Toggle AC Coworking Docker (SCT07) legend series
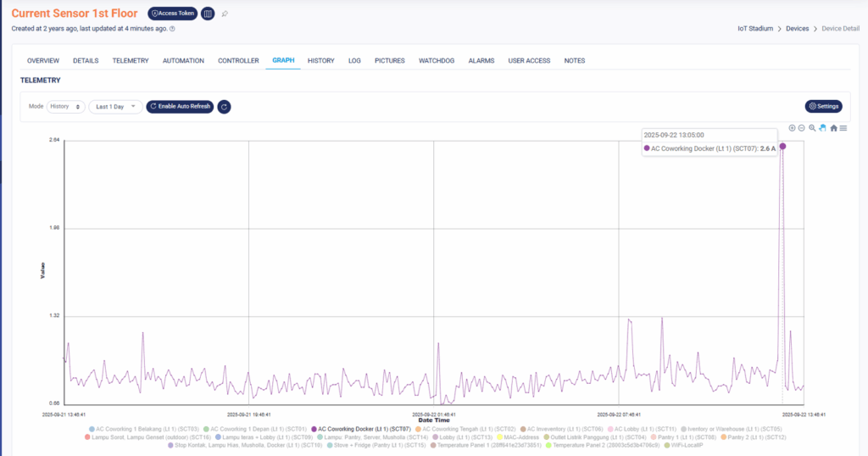This screenshot has width=868, height=456. 361,429
